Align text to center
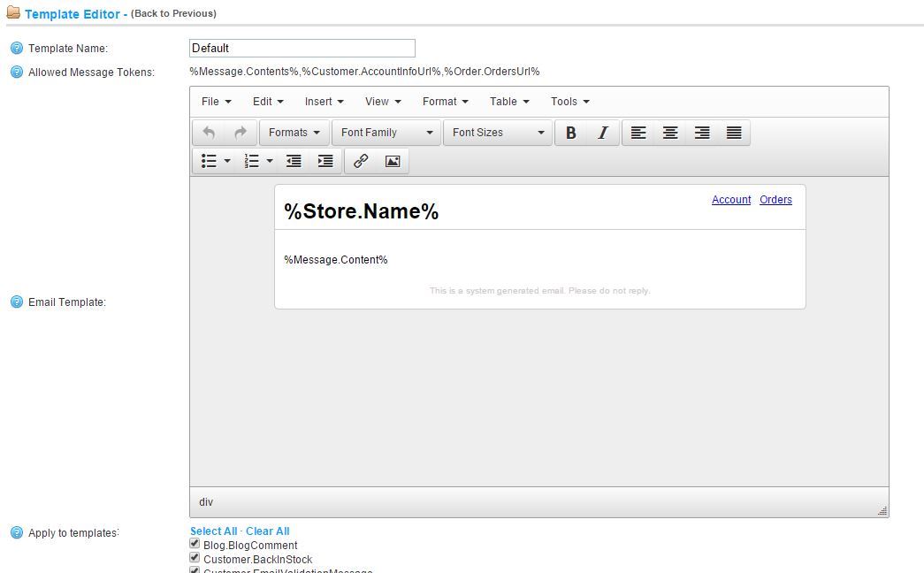Viewport: 924px width, 573px height. tap(670, 133)
